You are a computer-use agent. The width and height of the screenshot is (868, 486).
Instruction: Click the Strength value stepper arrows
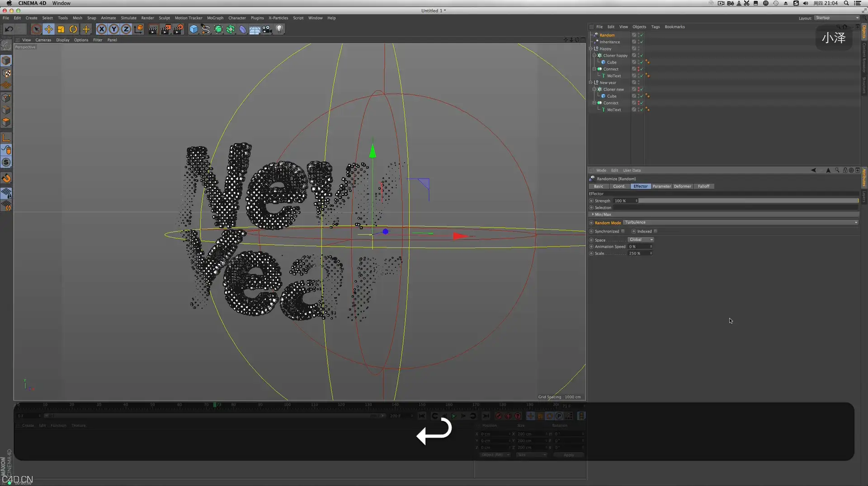(x=637, y=201)
